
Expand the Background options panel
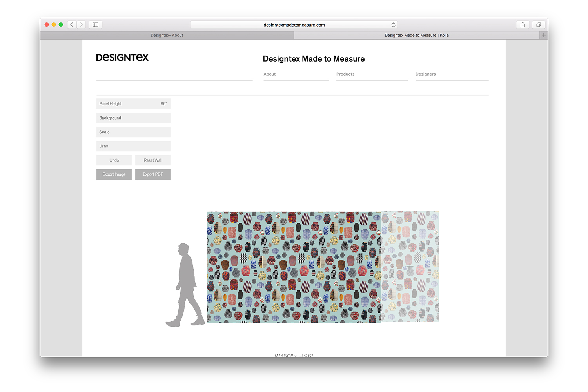133,118
